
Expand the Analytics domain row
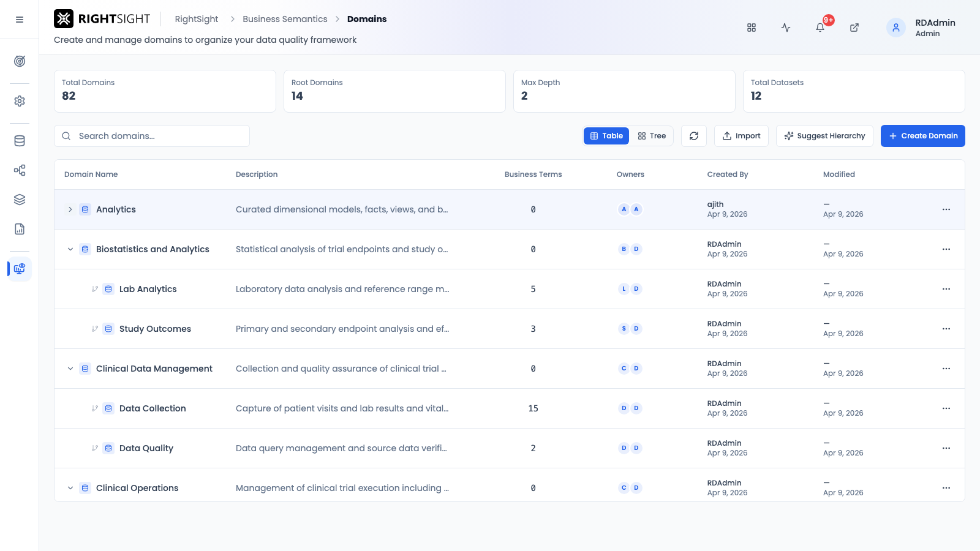coord(70,209)
